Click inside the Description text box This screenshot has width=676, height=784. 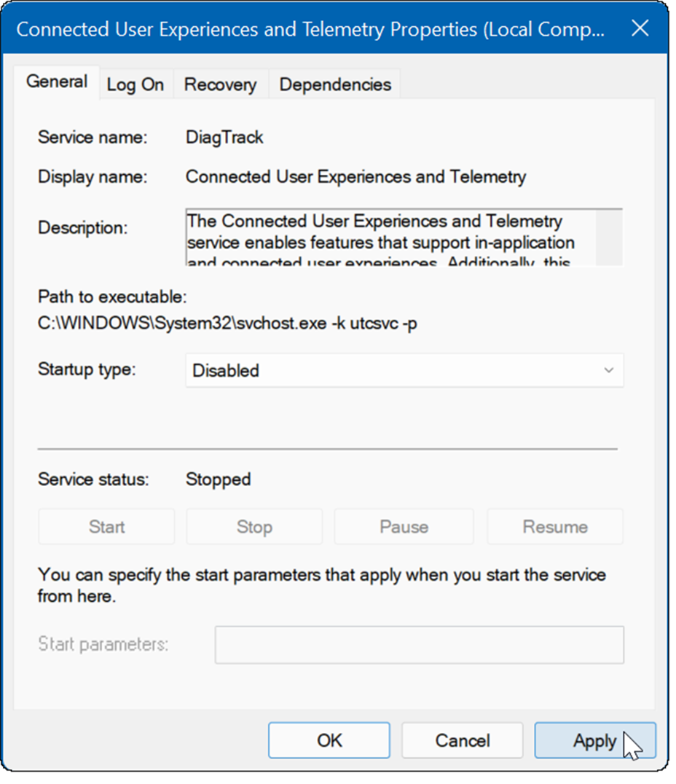pos(390,238)
